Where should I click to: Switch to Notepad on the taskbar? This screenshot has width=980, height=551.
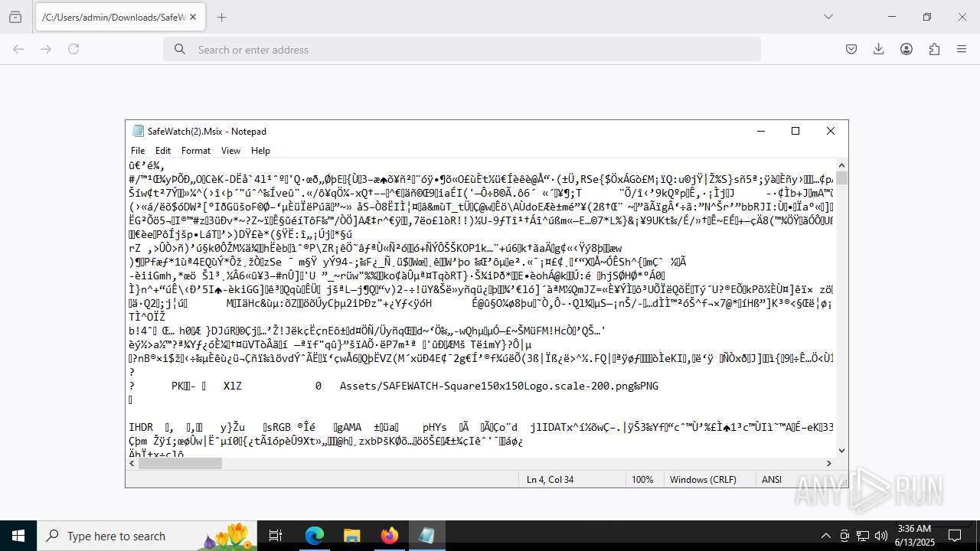click(x=426, y=536)
